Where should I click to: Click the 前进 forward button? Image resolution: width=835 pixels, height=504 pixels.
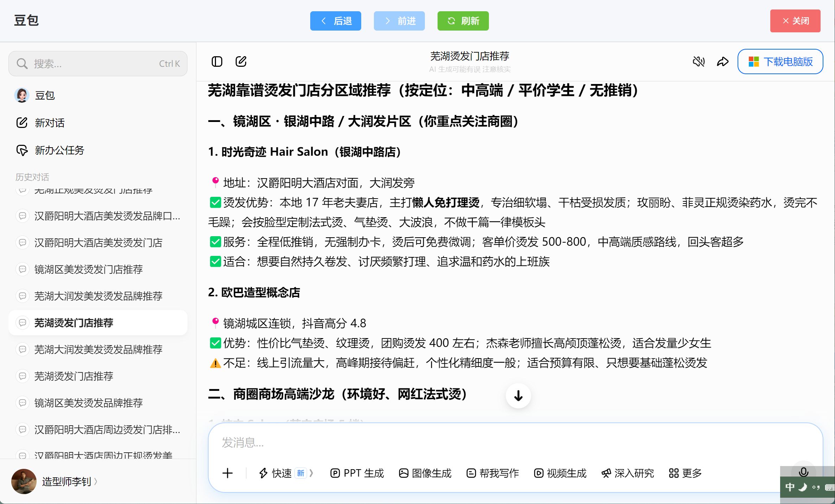399,21
